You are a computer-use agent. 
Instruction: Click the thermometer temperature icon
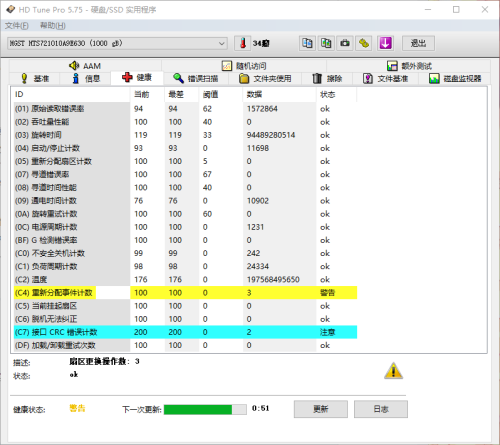pyautogui.click(x=243, y=43)
